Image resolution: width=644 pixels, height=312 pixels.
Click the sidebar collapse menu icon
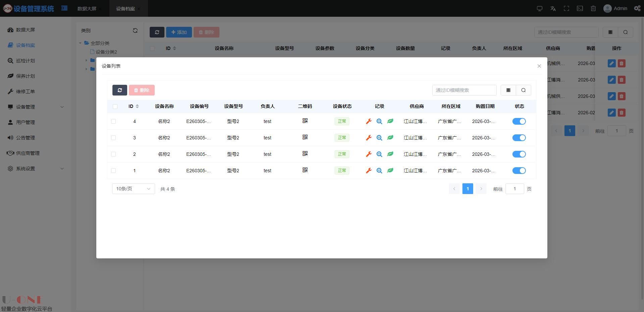click(x=64, y=8)
